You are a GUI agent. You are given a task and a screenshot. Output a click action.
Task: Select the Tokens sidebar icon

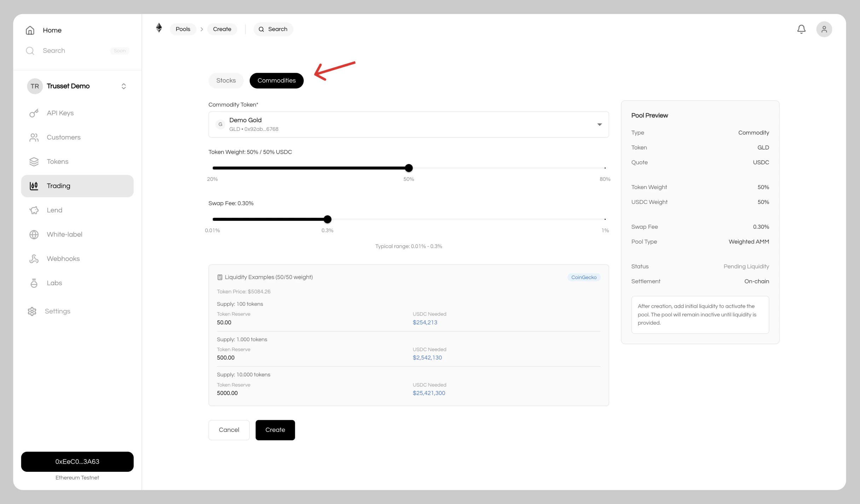34,162
